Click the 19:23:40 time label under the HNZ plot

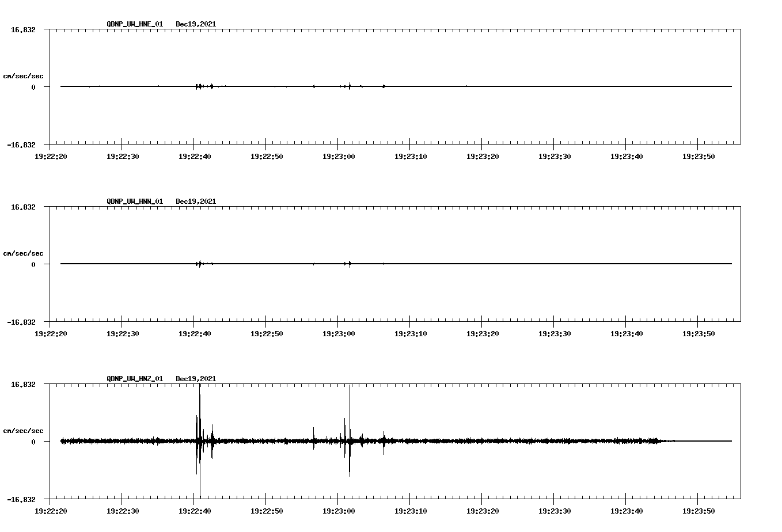627,511
